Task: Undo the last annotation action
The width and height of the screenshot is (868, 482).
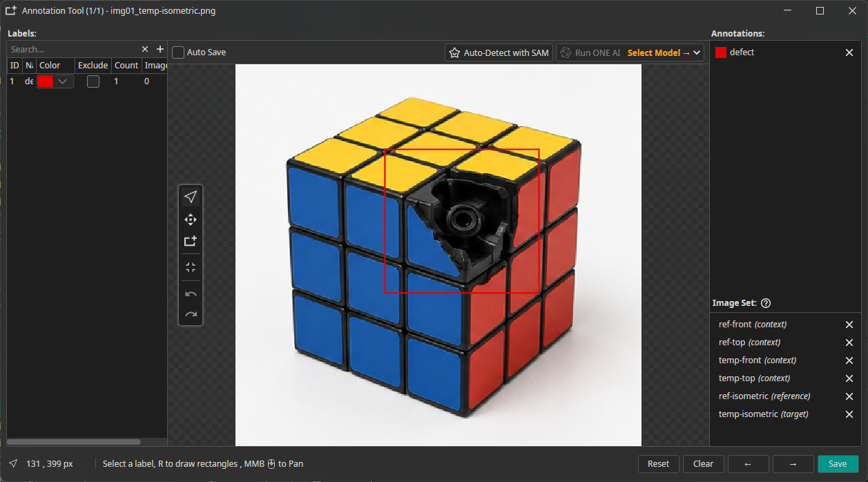Action: 191,294
